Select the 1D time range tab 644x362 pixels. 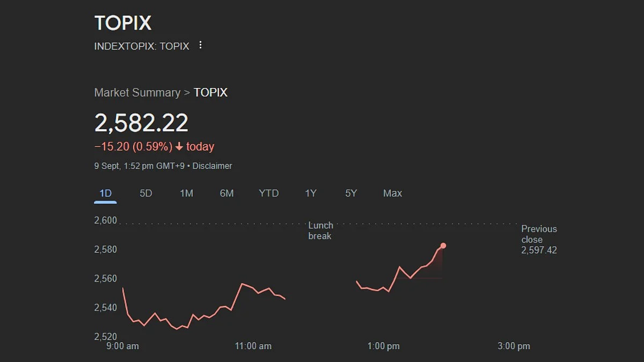[106, 193]
